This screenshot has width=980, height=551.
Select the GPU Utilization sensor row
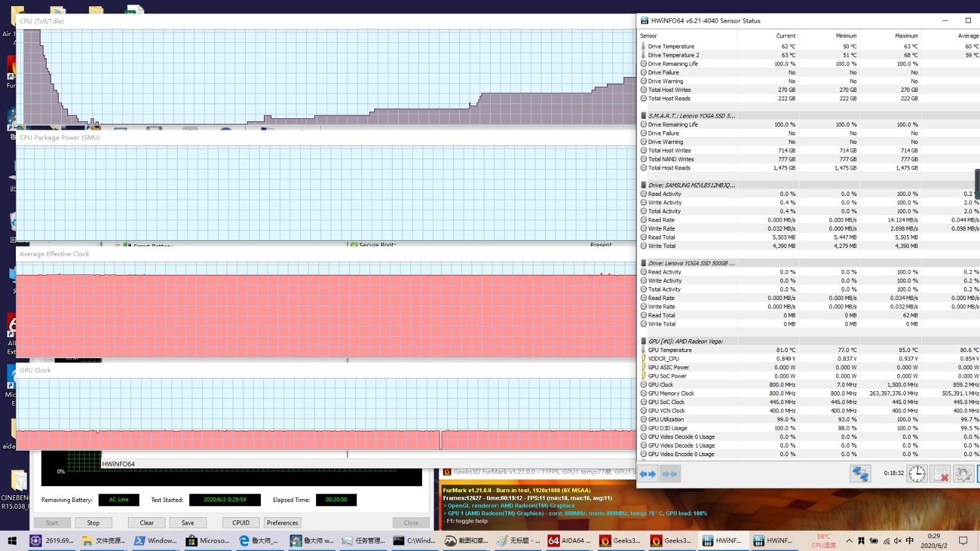[x=809, y=419]
